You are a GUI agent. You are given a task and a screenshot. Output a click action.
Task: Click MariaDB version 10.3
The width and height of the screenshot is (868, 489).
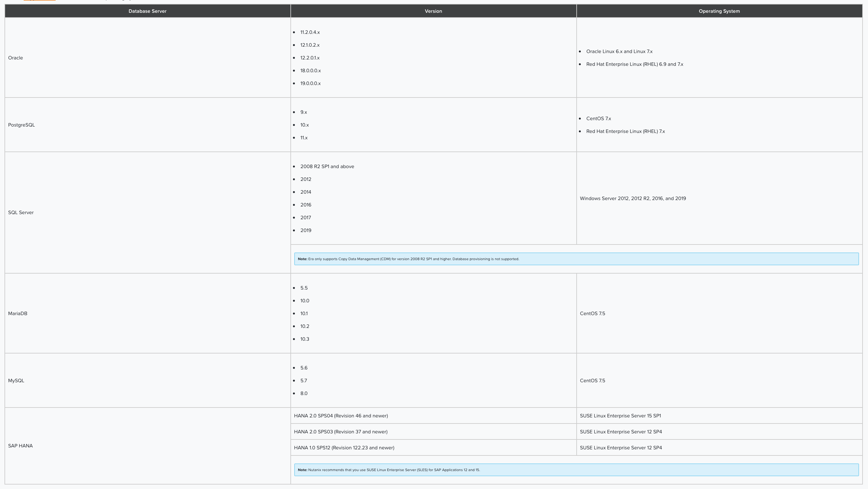tap(304, 339)
